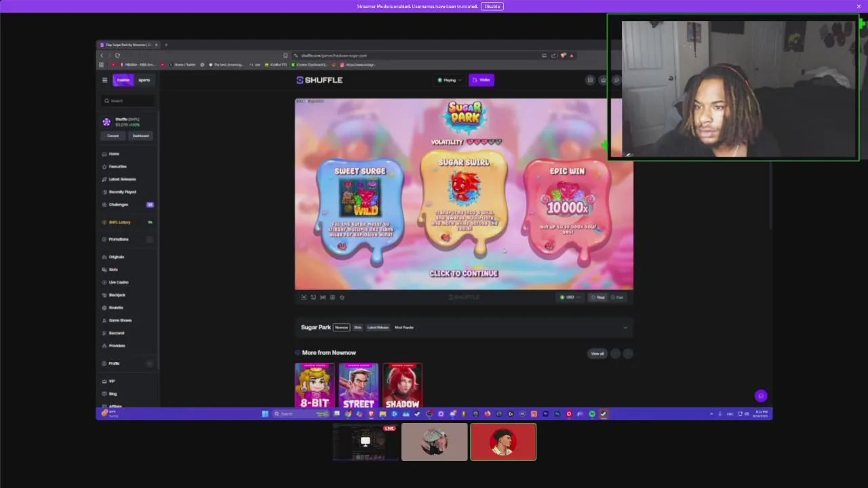Go to Home in the sidebar
The height and width of the screenshot is (488, 868).
(114, 154)
